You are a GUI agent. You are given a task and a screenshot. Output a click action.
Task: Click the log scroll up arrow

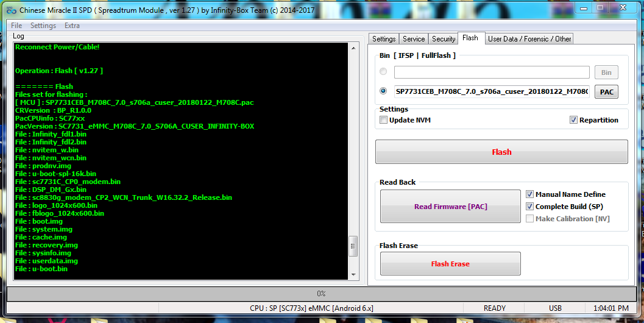pos(353,48)
